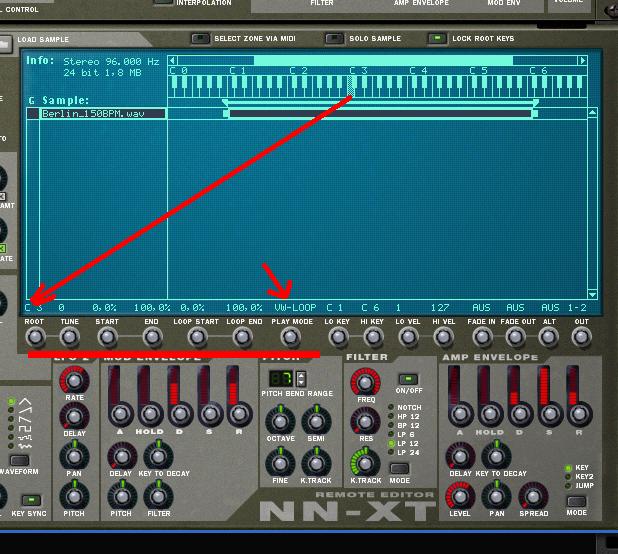This screenshot has width=618, height=554.
Task: Click the HI VEL knob
Action: 443,337
